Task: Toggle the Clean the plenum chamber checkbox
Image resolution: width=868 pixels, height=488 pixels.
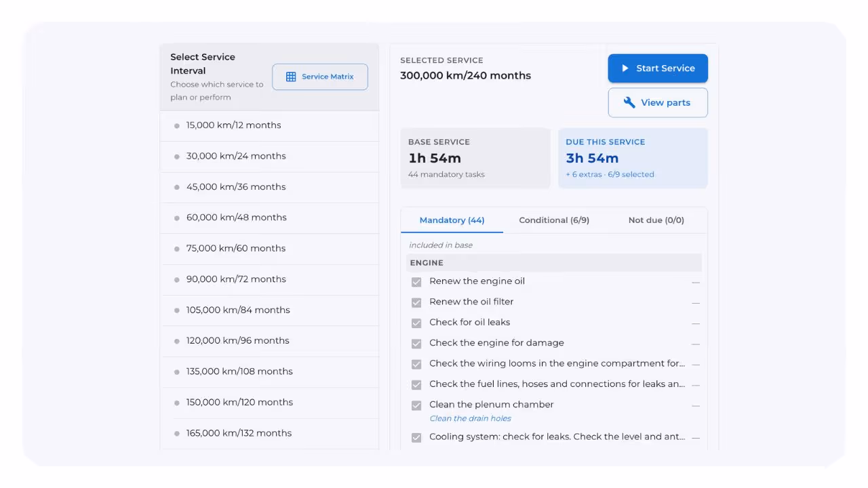Action: (x=416, y=405)
